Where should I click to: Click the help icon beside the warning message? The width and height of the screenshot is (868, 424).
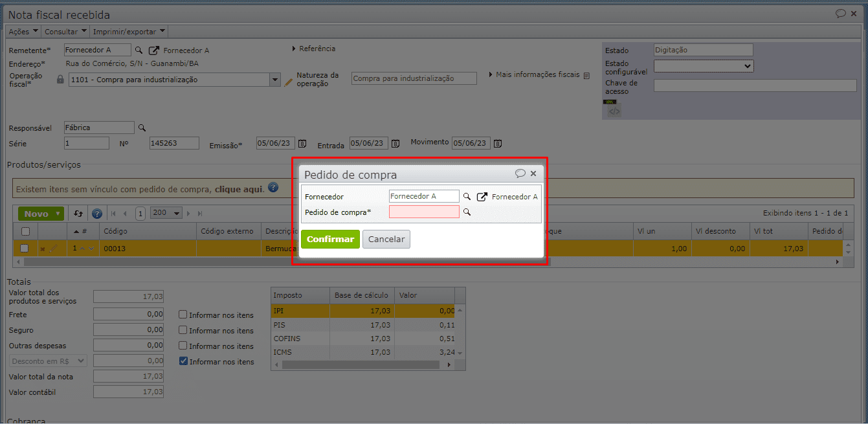point(273,188)
